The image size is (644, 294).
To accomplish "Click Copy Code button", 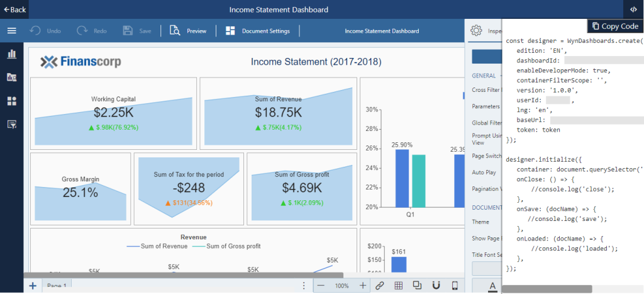I will pos(614,26).
